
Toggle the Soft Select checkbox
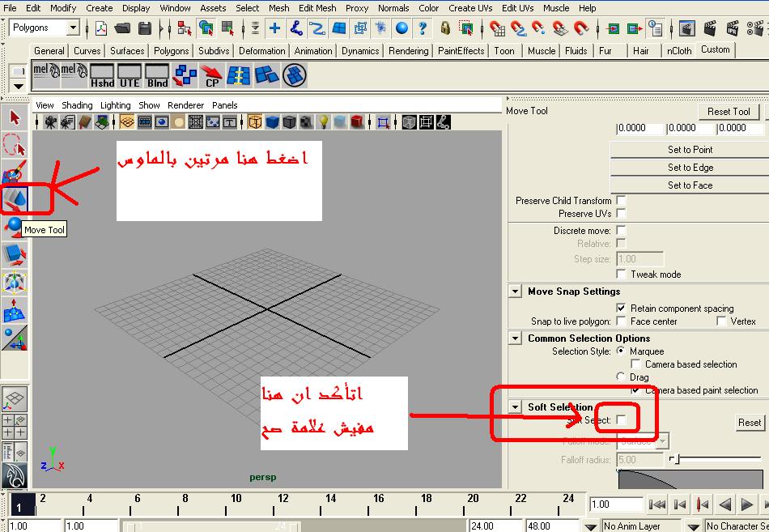[621, 419]
